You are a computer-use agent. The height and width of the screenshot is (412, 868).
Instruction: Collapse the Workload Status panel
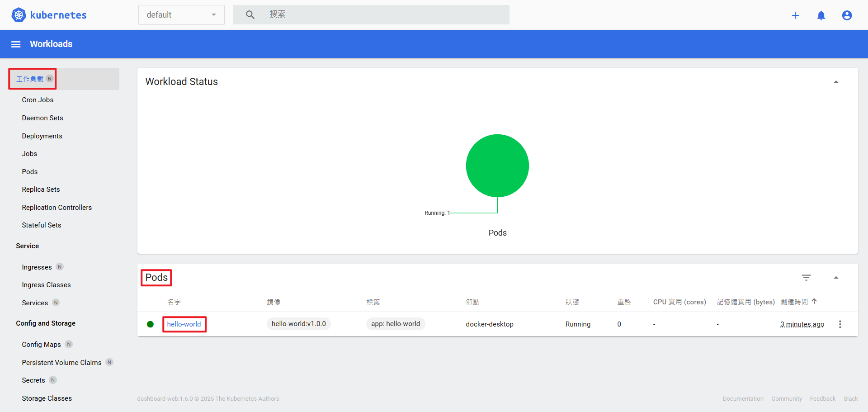(836, 81)
